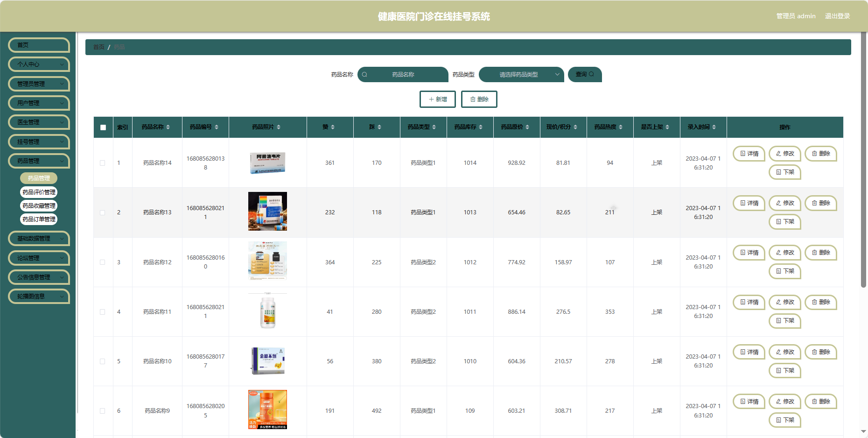
Task: Open 药品订单管理 submenu item
Action: (x=39, y=219)
